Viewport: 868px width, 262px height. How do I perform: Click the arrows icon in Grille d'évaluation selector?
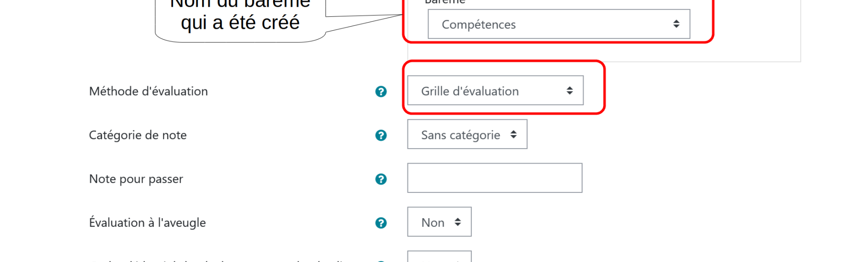(570, 91)
